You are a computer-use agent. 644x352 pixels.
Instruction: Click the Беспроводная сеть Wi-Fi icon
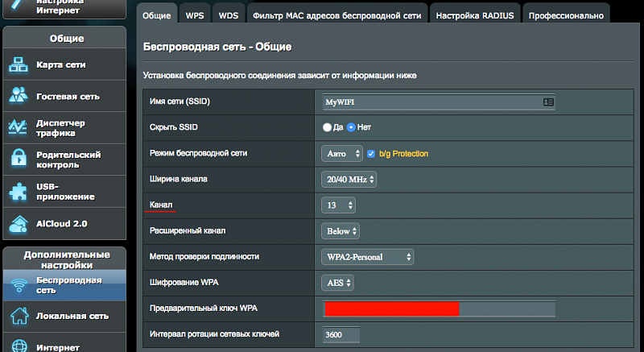(x=19, y=284)
